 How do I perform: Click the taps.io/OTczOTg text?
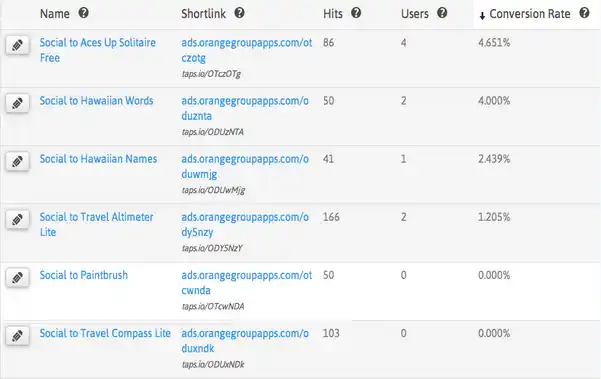pos(211,74)
